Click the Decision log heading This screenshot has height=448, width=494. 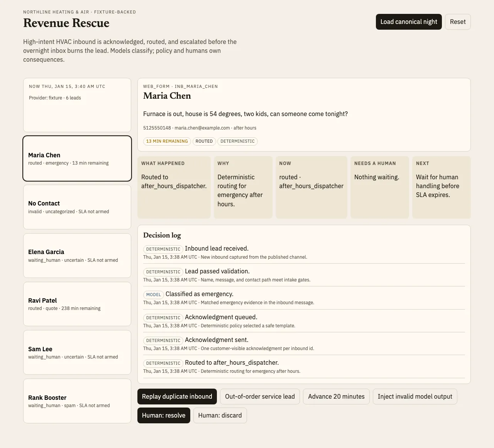point(162,235)
